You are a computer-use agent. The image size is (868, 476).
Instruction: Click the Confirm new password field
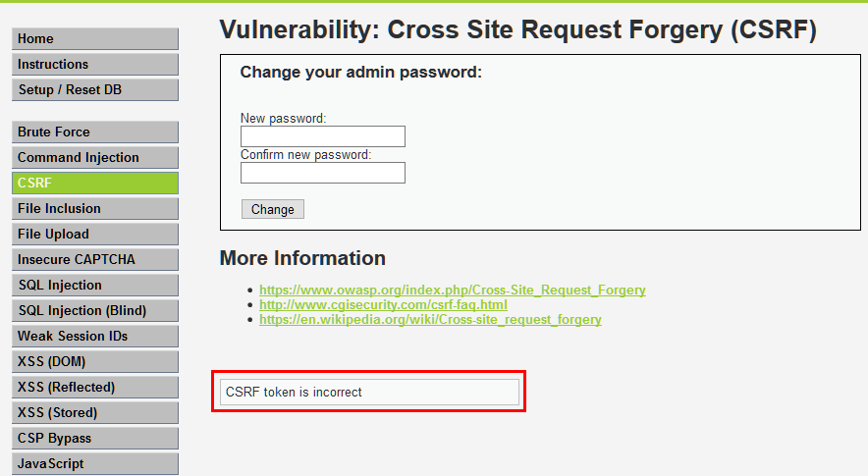pyautogui.click(x=322, y=173)
